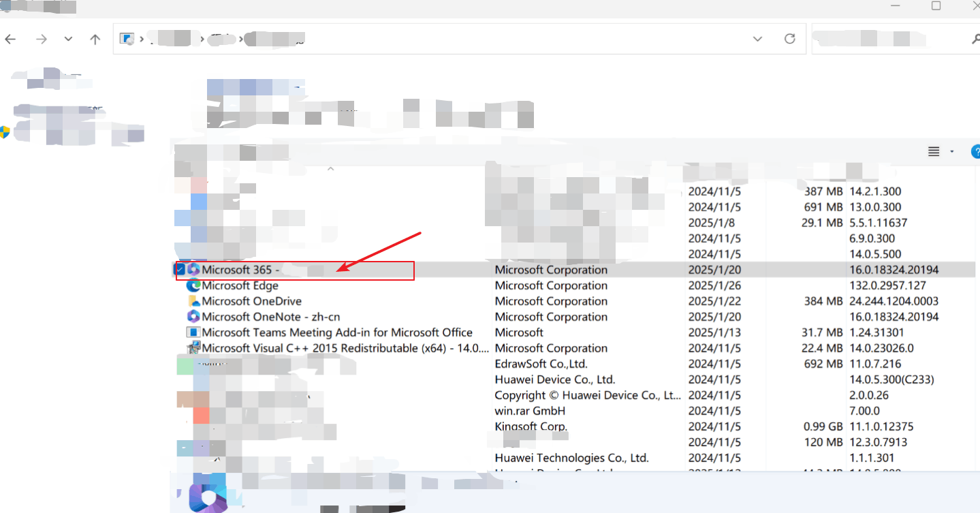980x513 pixels.
Task: Click the Forward navigation arrow
Action: [x=42, y=39]
